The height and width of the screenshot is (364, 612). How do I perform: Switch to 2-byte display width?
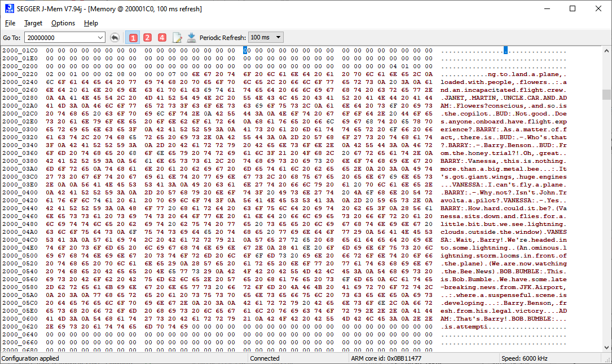147,38
